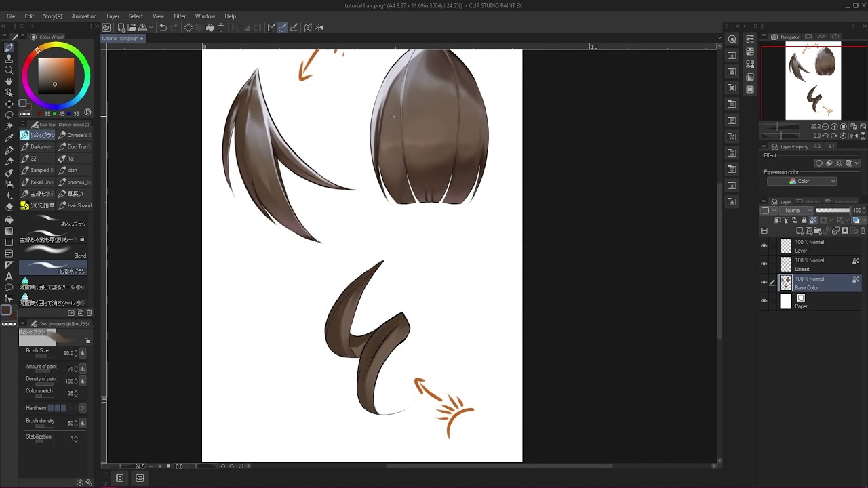Click the New document icon

coord(121,28)
